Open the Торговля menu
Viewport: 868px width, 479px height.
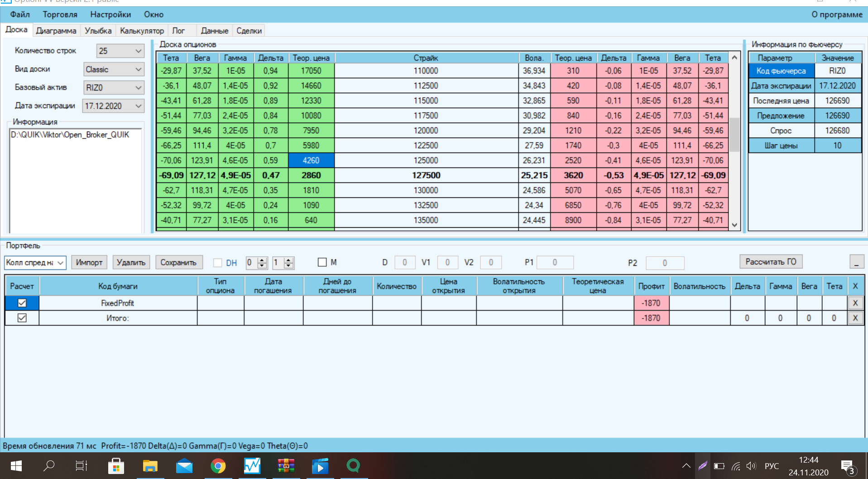[x=60, y=14]
